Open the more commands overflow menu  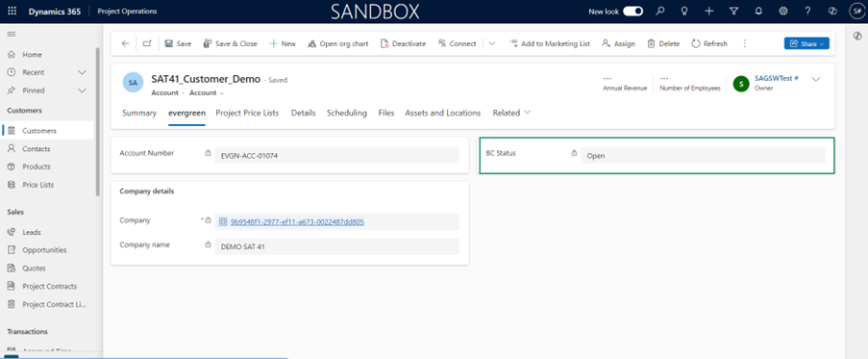[745, 43]
